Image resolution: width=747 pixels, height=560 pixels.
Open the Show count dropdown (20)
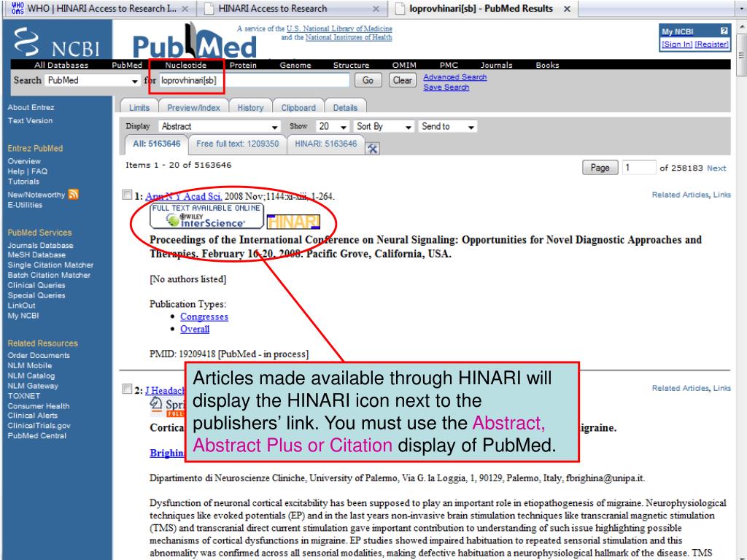tap(333, 127)
